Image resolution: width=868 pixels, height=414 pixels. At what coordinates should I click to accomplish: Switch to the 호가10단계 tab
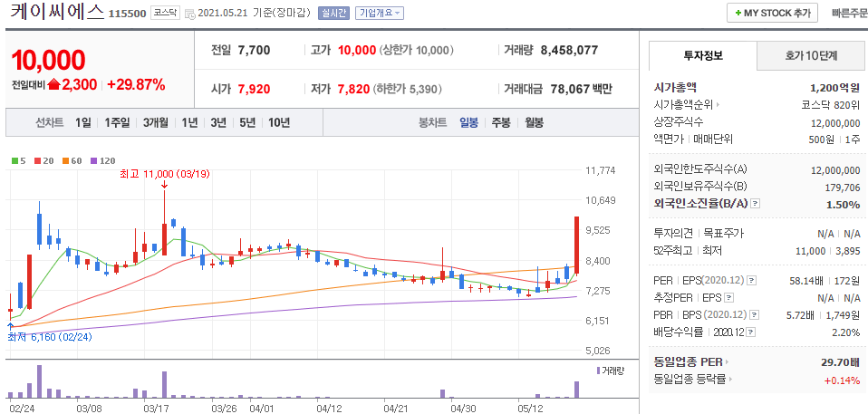[x=811, y=55]
